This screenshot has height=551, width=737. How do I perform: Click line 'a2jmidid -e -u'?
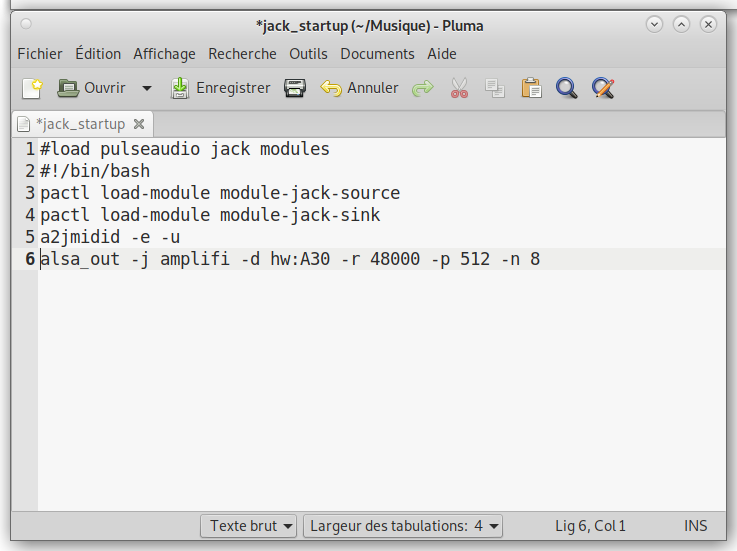(110, 237)
